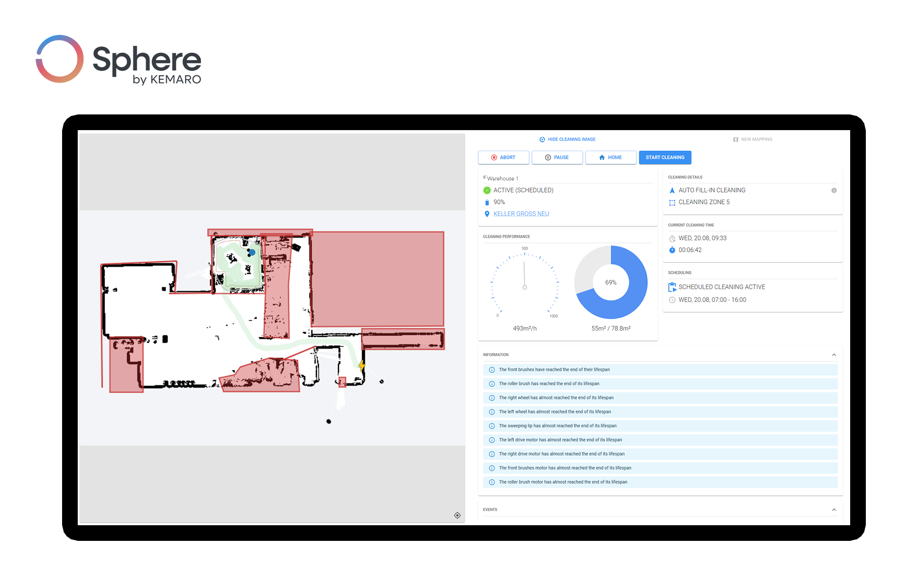
Task: Click the Cleaning Zone 5 dashed-border icon
Action: click(x=672, y=202)
